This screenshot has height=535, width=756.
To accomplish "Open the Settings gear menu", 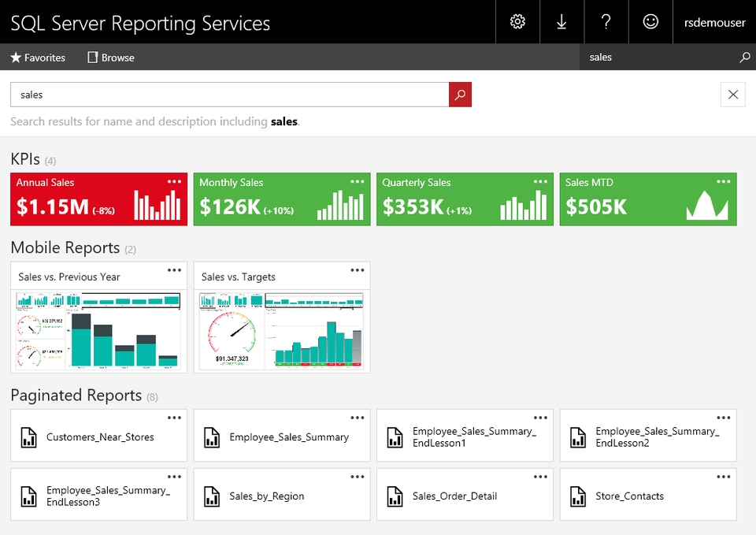I will click(x=517, y=21).
